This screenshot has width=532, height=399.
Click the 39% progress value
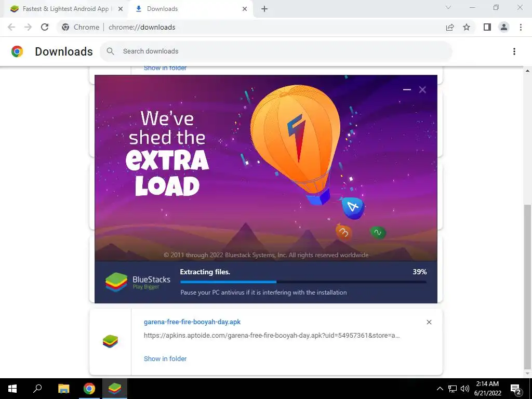420,272
